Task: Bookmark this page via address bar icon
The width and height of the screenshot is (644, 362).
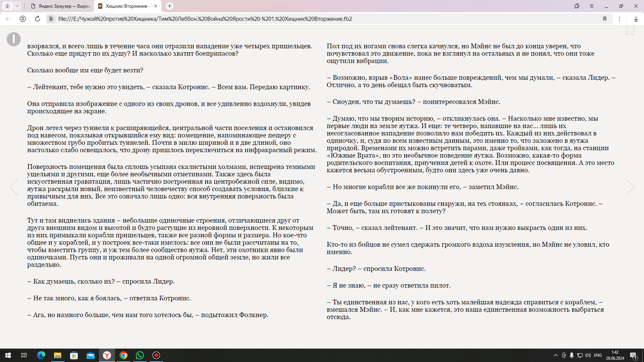Action: pyautogui.click(x=605, y=19)
